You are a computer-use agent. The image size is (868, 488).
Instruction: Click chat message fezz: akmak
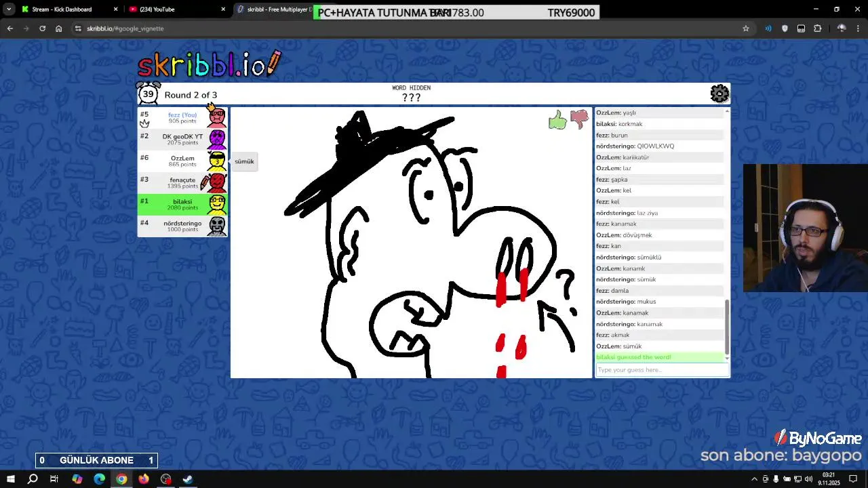(x=613, y=335)
